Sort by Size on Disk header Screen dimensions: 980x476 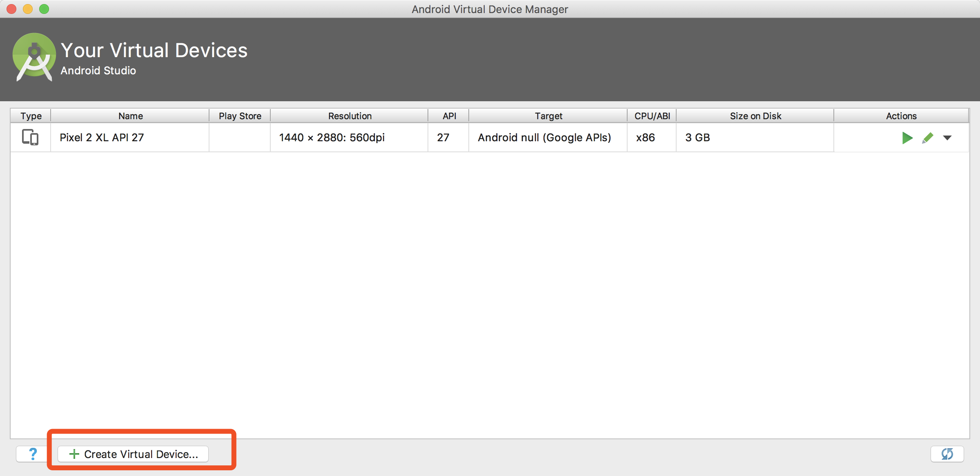pyautogui.click(x=755, y=116)
